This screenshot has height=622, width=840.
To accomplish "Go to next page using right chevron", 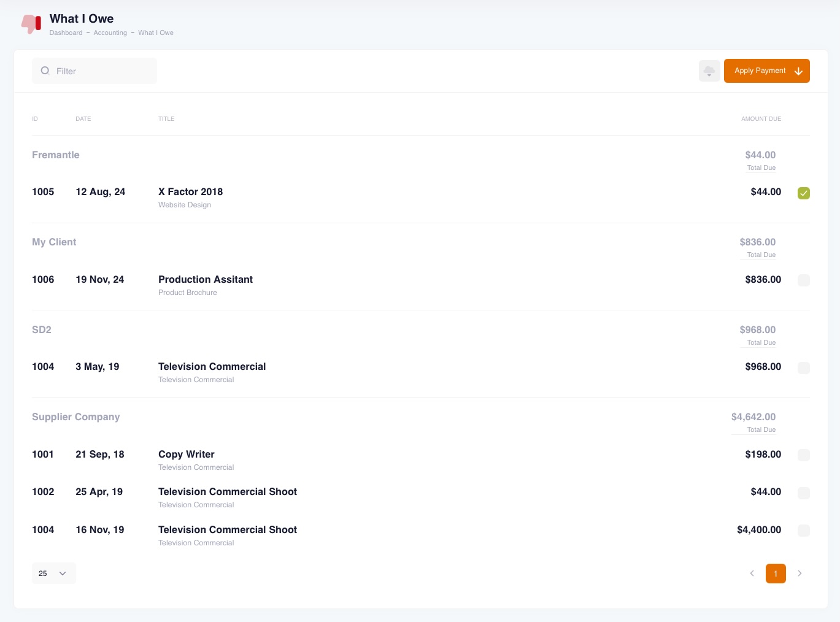I will coord(800,574).
